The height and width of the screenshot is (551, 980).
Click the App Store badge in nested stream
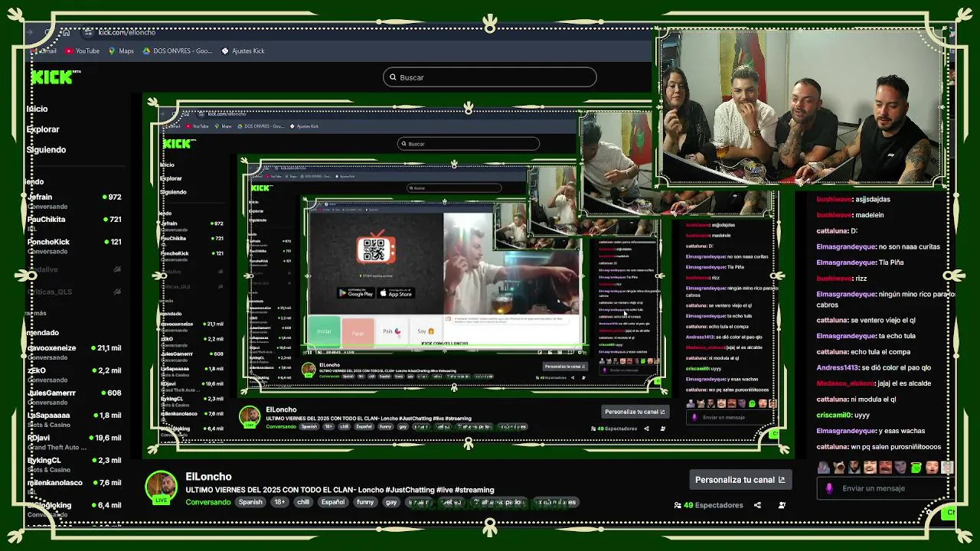pos(396,293)
